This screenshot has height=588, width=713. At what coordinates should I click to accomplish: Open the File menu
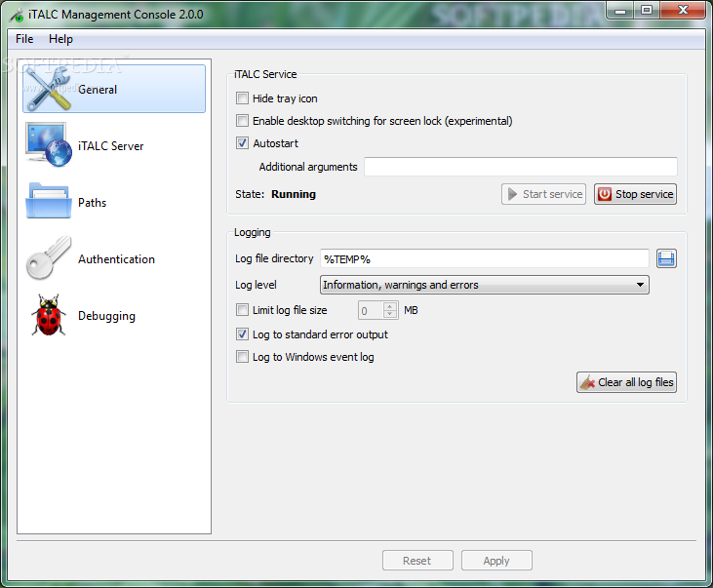pyautogui.click(x=24, y=39)
